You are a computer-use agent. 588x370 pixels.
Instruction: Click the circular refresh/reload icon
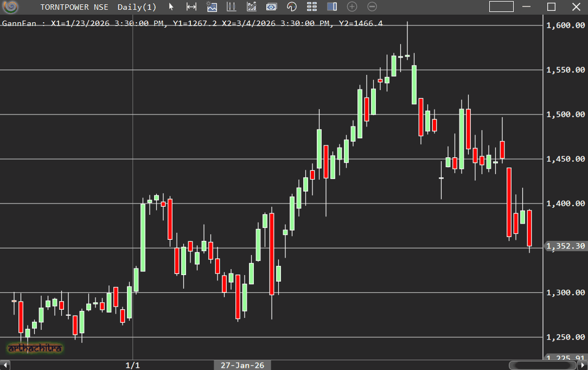[292, 7]
